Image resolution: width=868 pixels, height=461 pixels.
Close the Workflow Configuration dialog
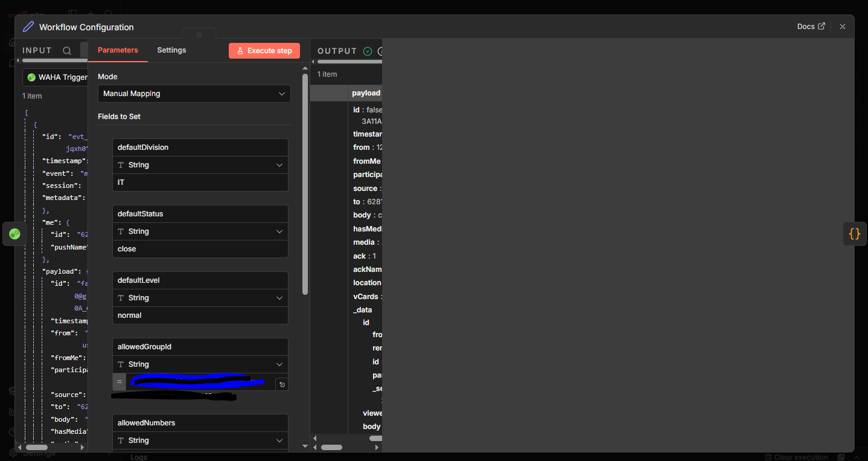pyautogui.click(x=843, y=27)
